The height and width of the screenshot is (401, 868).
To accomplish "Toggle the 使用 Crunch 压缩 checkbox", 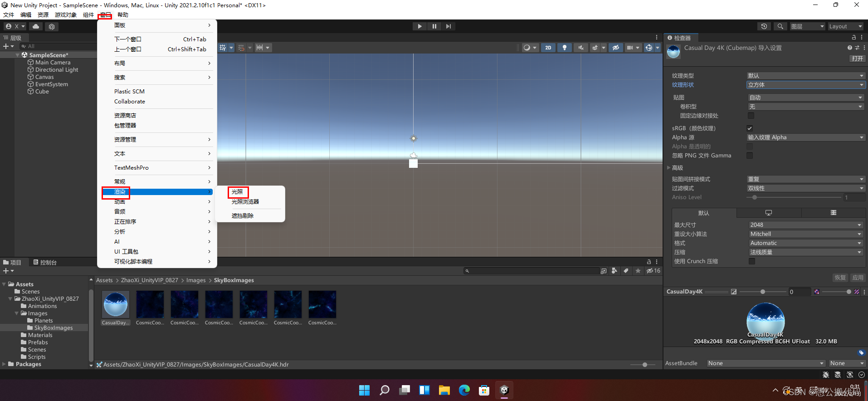I will tap(752, 261).
